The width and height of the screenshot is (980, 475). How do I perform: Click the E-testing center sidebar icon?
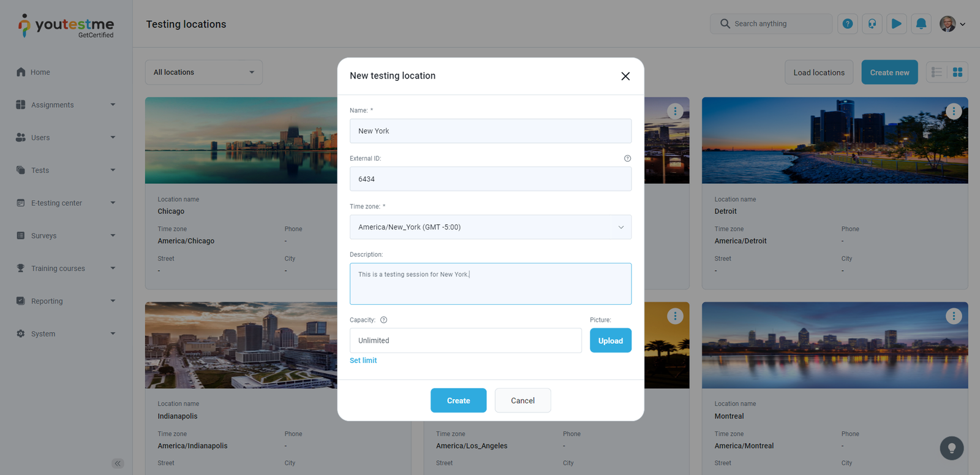coord(21,203)
